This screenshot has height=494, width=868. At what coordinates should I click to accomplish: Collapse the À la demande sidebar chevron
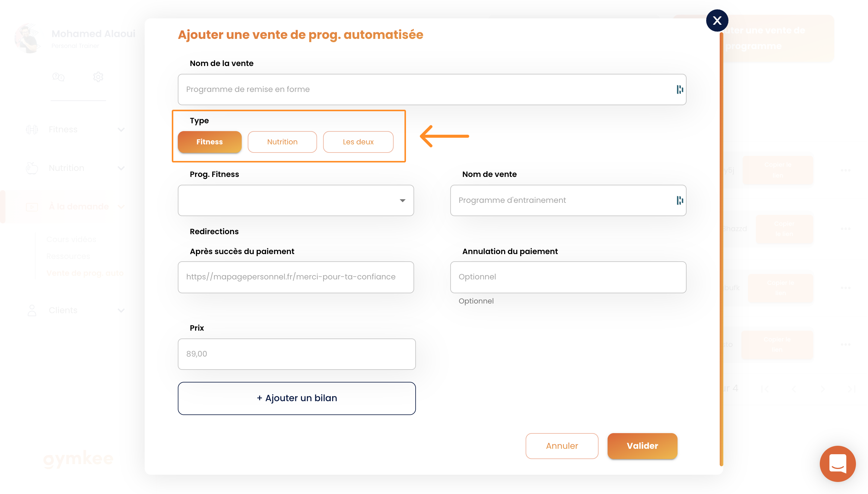pos(121,207)
